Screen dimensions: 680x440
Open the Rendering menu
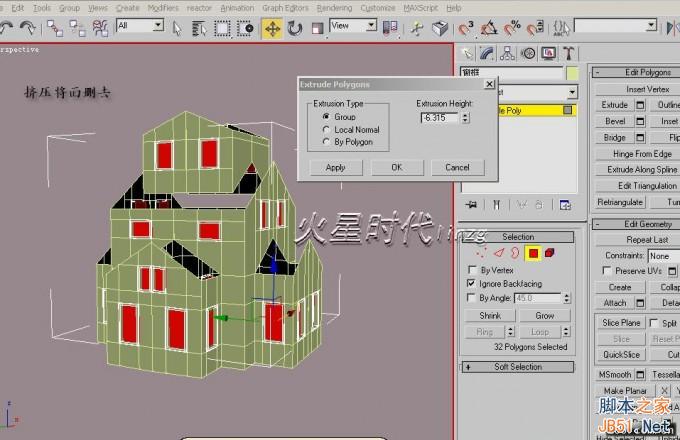pos(334,8)
